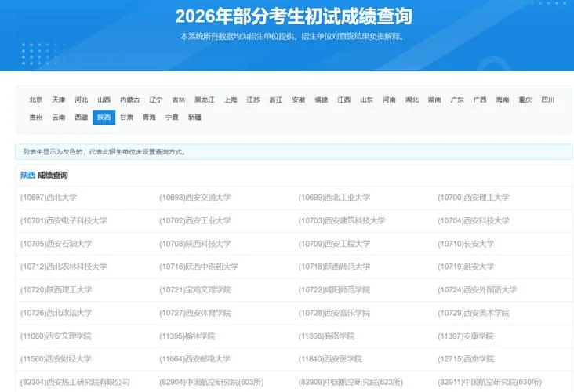Choose the 西藏 region tab
574x392 pixels.
[x=82, y=118]
